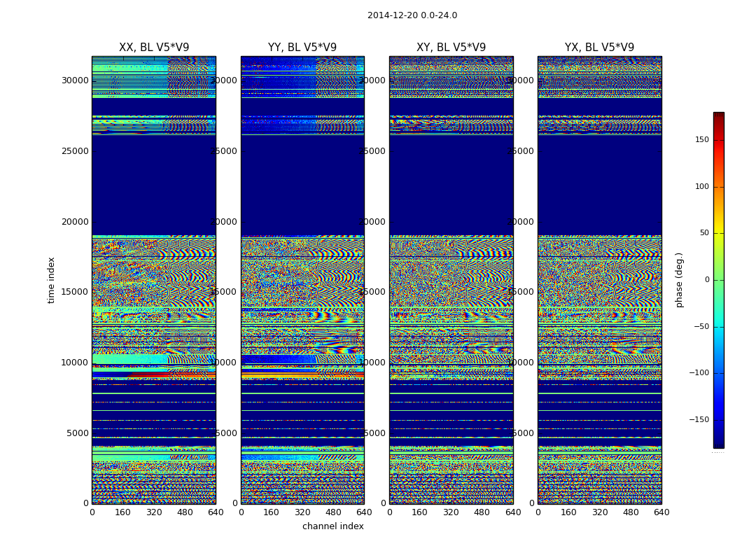Click the 25000 y-tick of the XX plot
This screenshot has width=735, height=560.
point(75,151)
